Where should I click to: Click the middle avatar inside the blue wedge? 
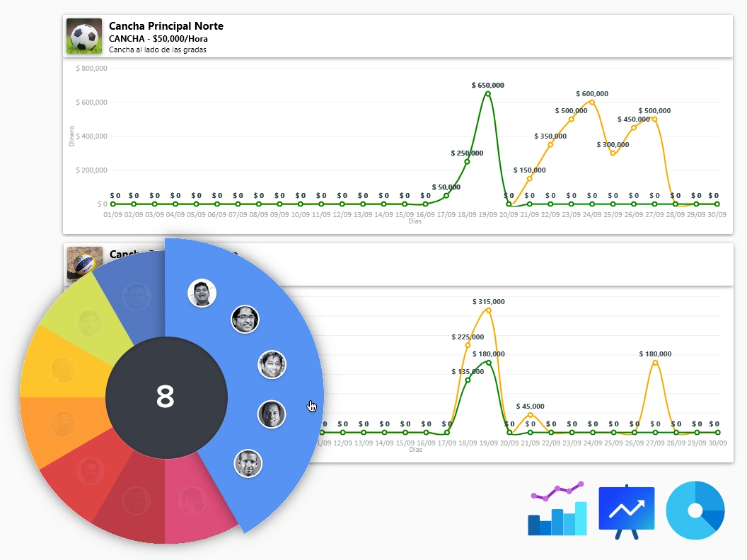pyautogui.click(x=272, y=365)
